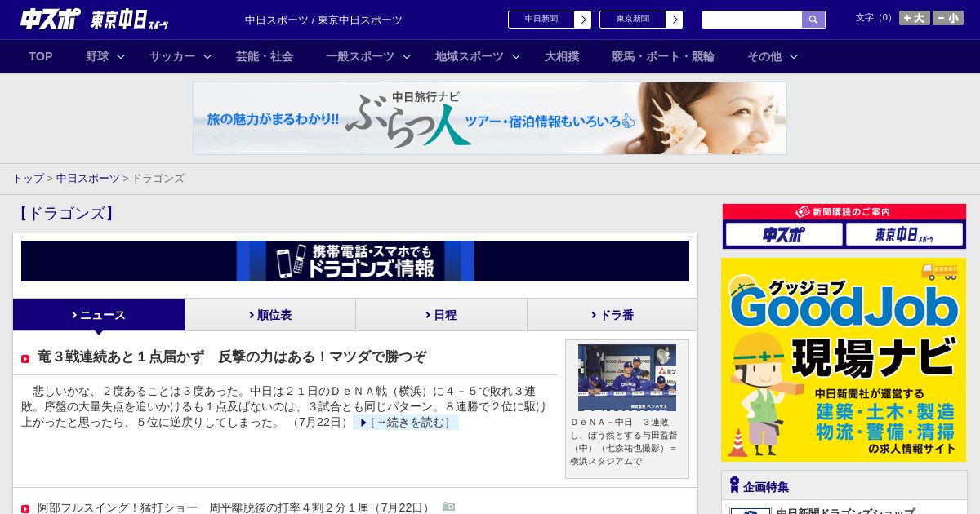Click the 東京中日スポーツ logo in header
The image size is (980, 514).
click(x=130, y=20)
